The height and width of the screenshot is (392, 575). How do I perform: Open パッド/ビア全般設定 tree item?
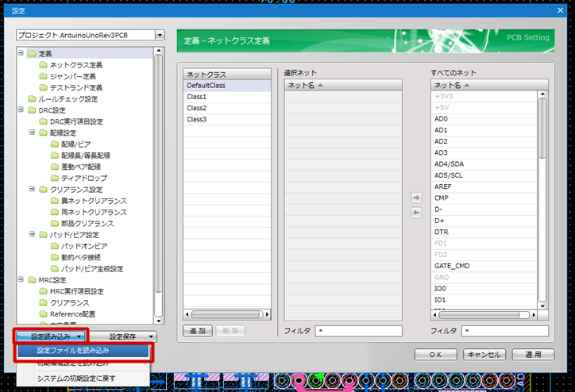pyautogui.click(x=92, y=268)
